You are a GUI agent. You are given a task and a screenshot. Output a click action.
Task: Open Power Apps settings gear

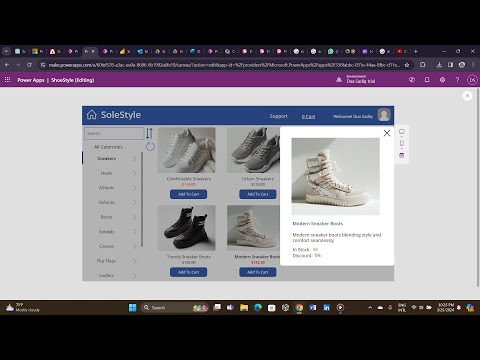pos(442,80)
